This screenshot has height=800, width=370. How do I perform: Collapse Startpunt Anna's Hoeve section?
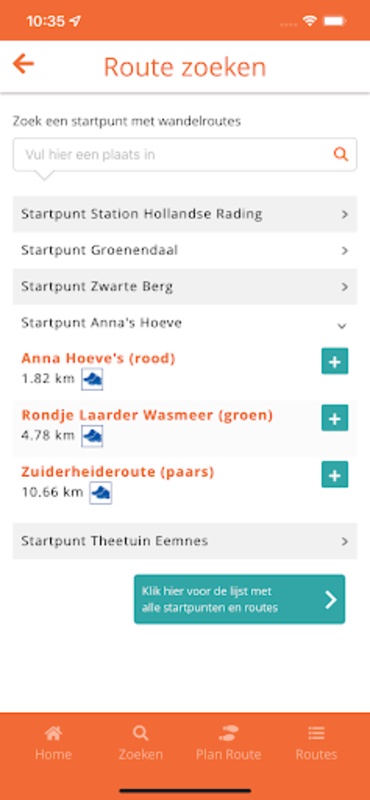click(x=185, y=323)
